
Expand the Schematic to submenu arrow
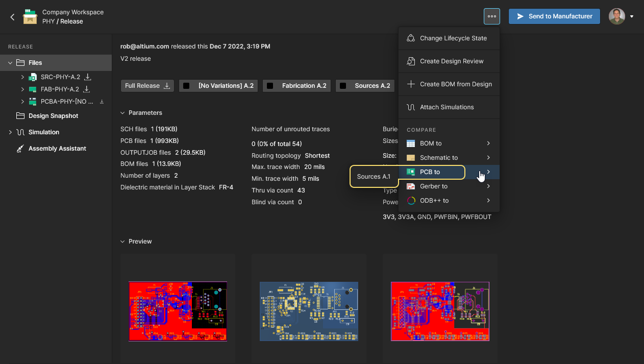pyautogui.click(x=488, y=158)
